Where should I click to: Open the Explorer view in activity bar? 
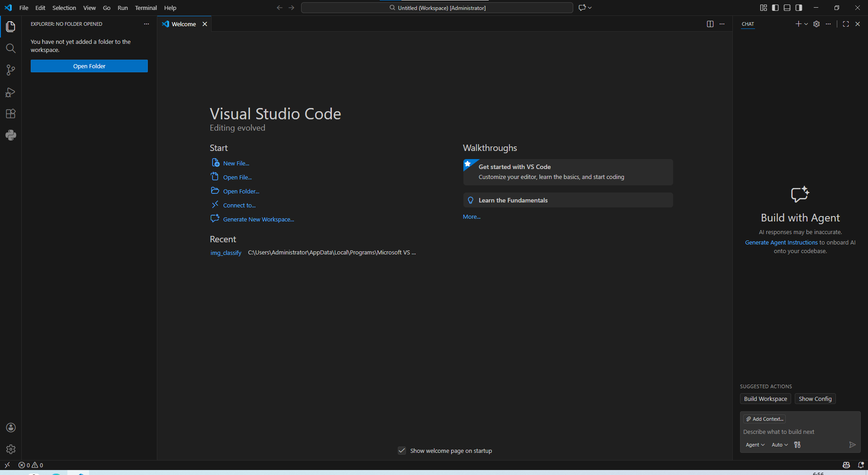pos(11,27)
